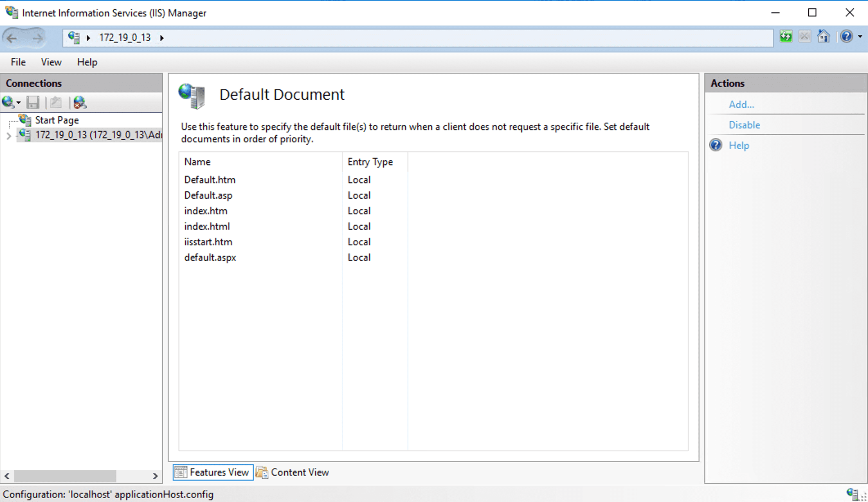Refresh the page using the green refresh icon
868x502 pixels.
(786, 37)
